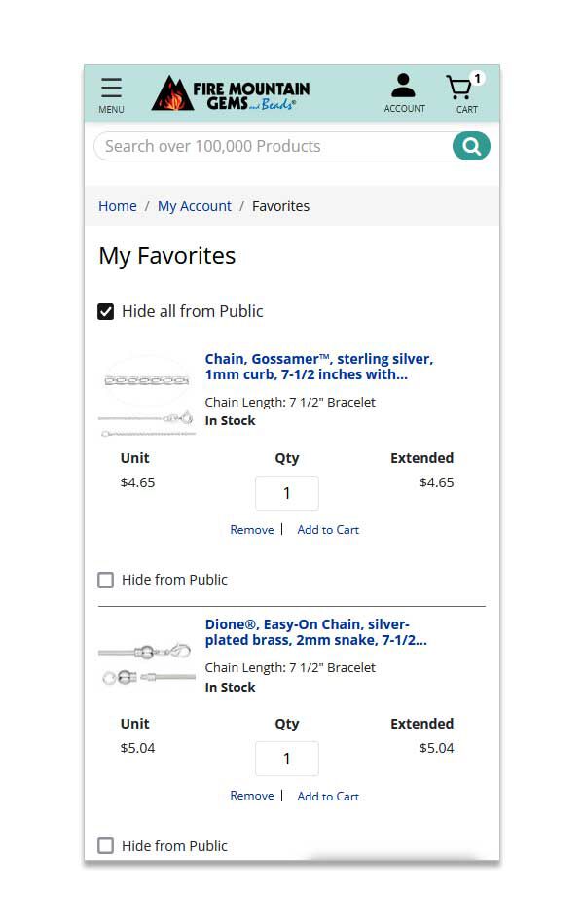Screen dimensions: 584x924
Task: Open the ACCOUNT person icon
Action: [404, 93]
